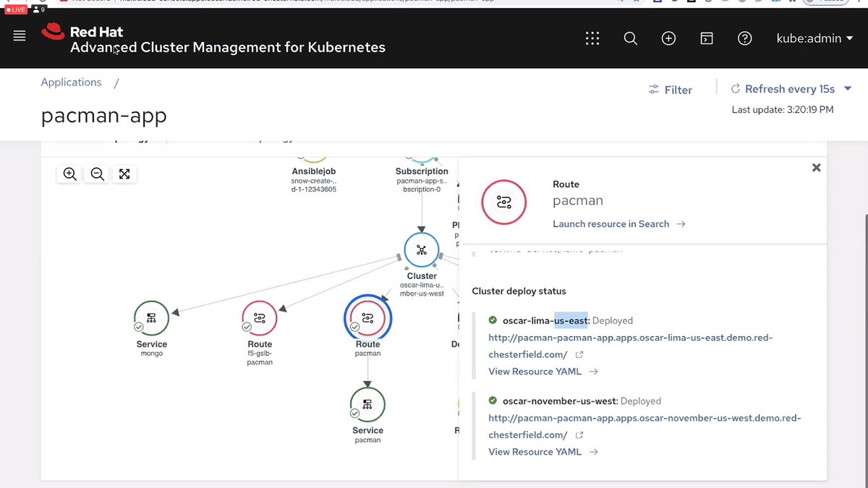Screen dimensions: 868x488
Task: Open the hamburger navigation menu
Action: coord(20,35)
